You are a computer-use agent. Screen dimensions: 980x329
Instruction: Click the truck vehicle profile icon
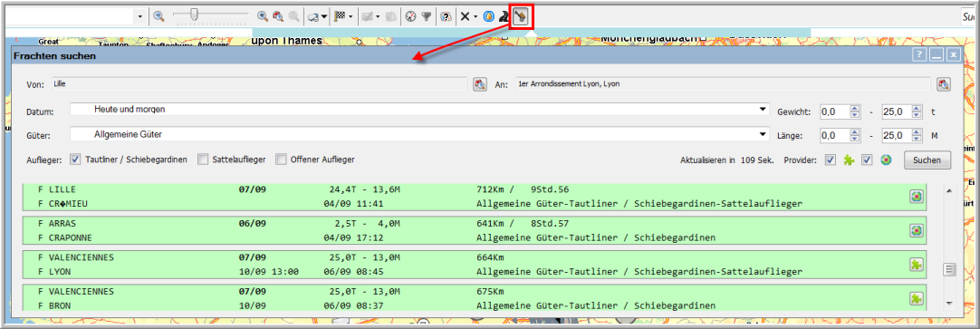313,17
